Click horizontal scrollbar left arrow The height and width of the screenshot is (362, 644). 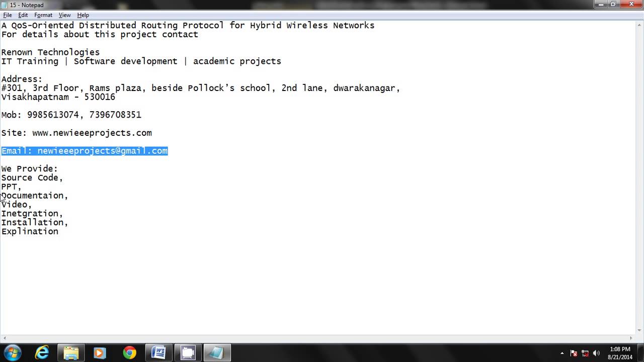click(x=4, y=338)
